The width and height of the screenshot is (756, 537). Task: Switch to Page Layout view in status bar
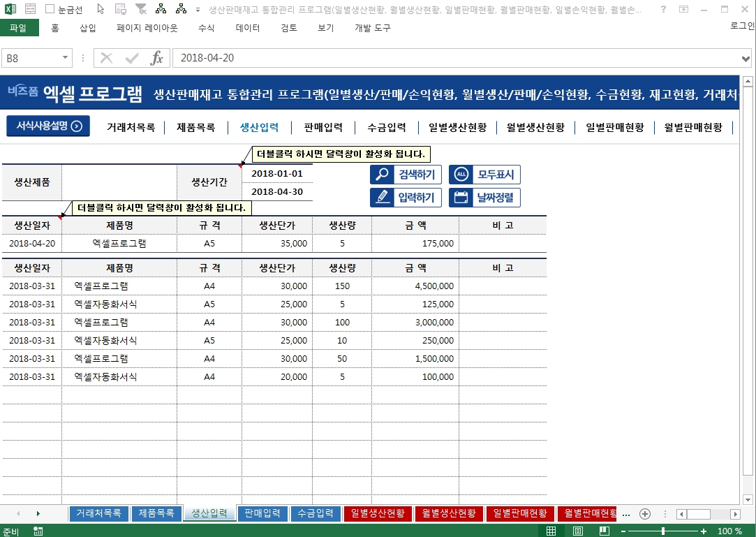point(577,531)
